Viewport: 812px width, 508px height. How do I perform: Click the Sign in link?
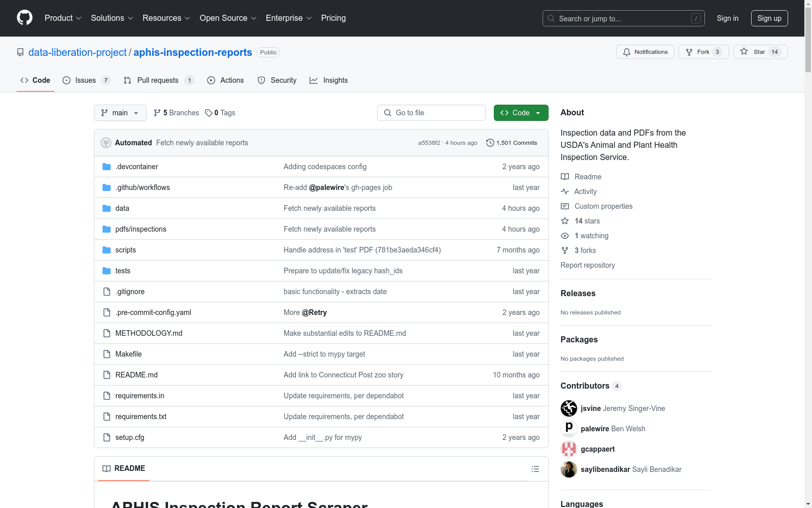pos(728,18)
